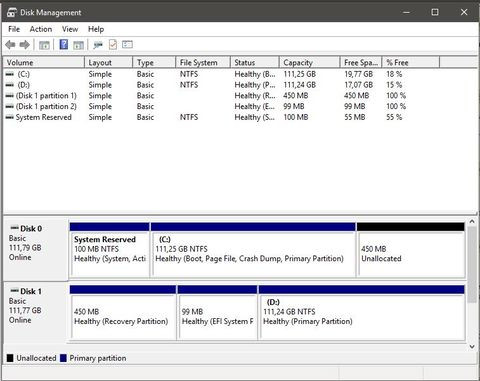The image size is (480, 381).
Task: Click the 19,77 GB free space cell
Action: tap(358, 74)
